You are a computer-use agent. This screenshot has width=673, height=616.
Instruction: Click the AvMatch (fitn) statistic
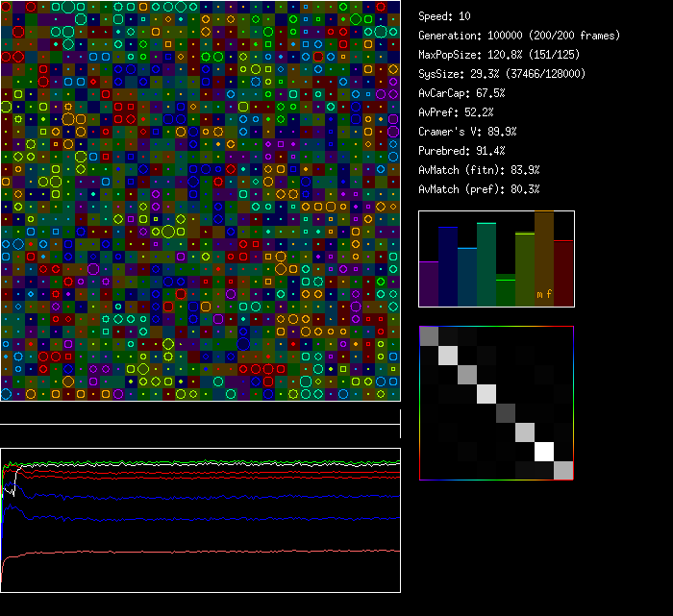coord(479,170)
